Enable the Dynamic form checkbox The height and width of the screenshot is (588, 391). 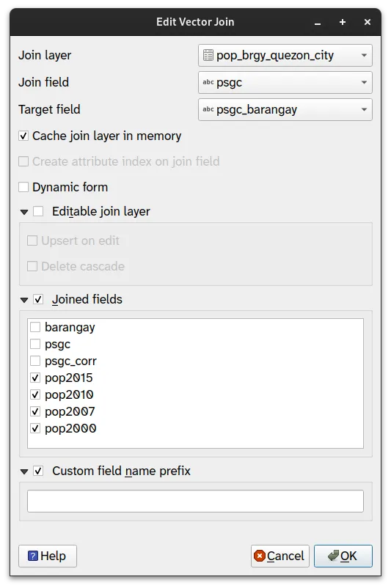pyautogui.click(x=23, y=187)
